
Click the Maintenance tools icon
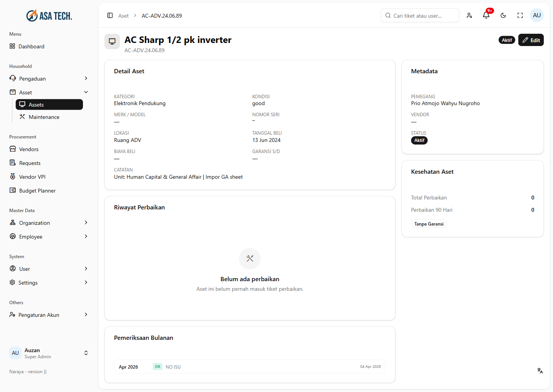(x=22, y=117)
